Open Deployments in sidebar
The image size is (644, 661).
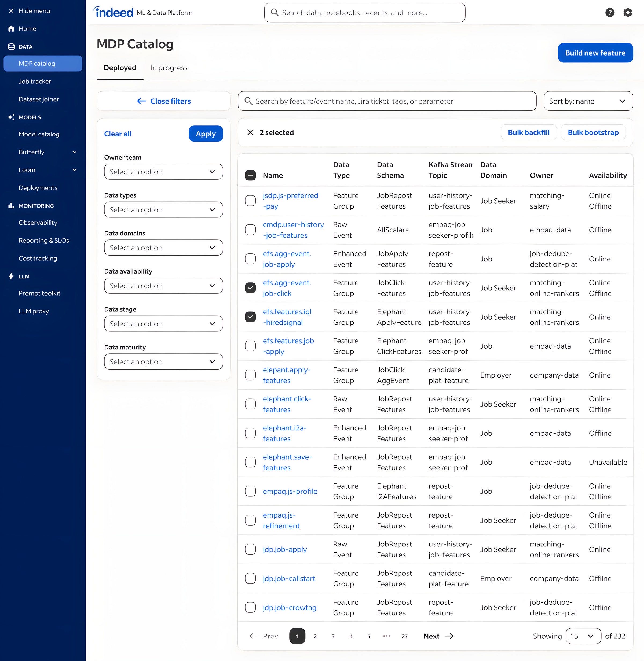[38, 188]
